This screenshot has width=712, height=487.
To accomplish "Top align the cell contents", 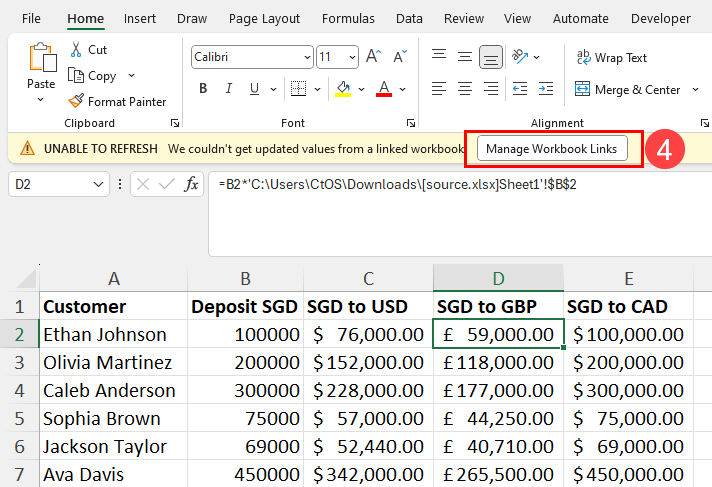I will pyautogui.click(x=439, y=56).
